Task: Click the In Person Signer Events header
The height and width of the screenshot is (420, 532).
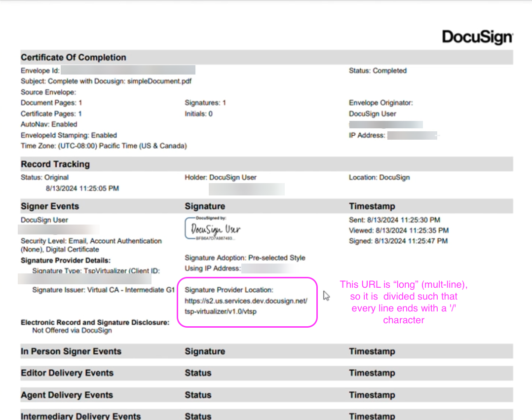Action: point(71,351)
